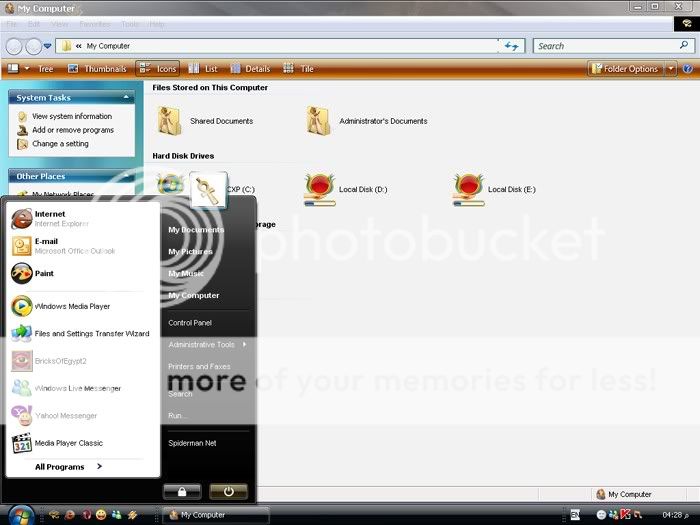Expand All Programs list

click(x=68, y=467)
